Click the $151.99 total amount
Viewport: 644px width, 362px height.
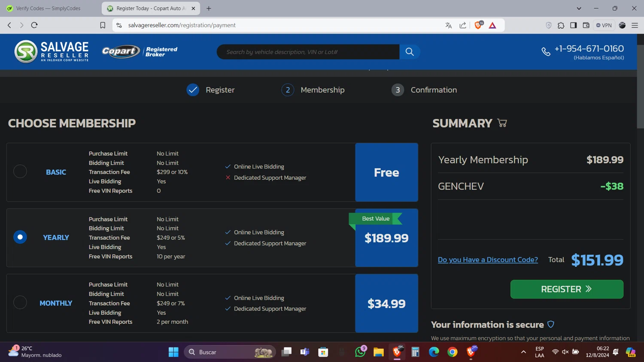click(597, 260)
